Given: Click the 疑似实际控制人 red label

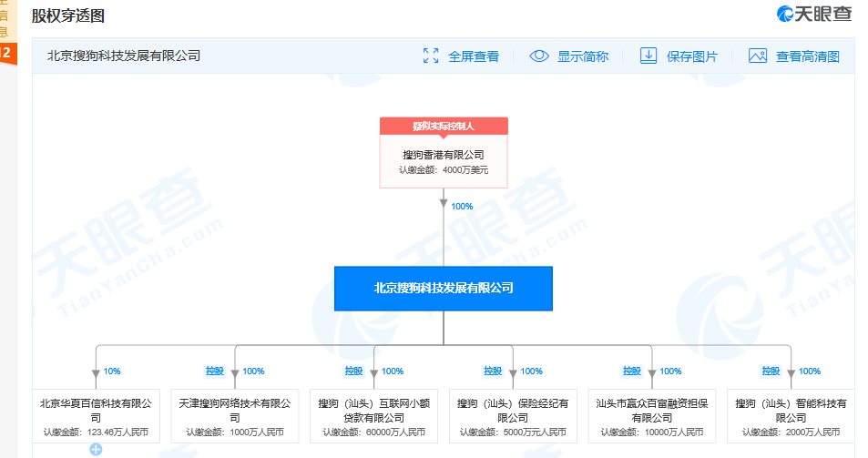Looking at the screenshot, I should [x=444, y=127].
